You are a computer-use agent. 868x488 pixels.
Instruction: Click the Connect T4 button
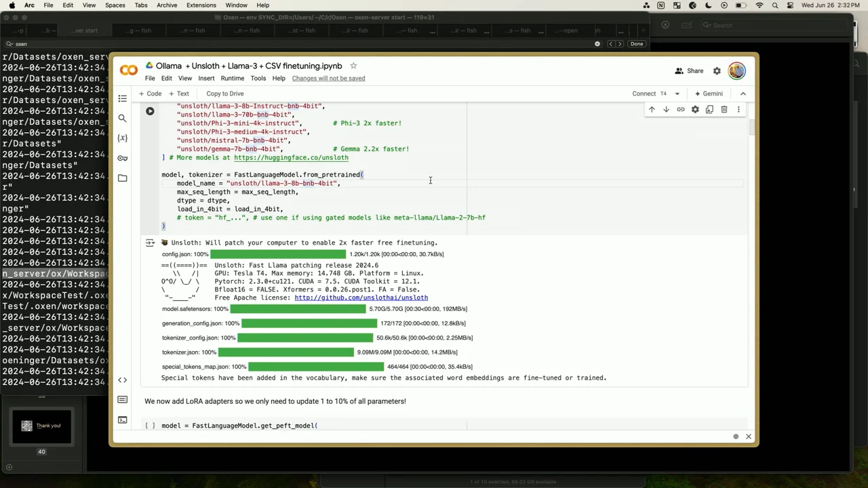[649, 94]
